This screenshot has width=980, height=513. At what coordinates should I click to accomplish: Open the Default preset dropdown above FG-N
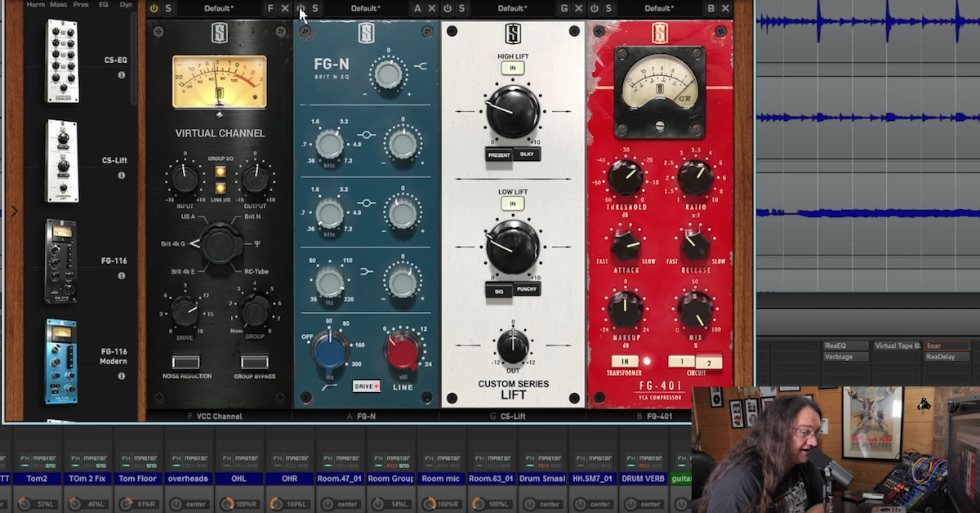coord(365,8)
